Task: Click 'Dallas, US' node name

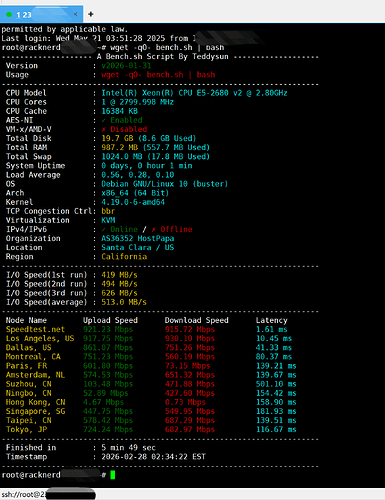Action: pos(29,348)
